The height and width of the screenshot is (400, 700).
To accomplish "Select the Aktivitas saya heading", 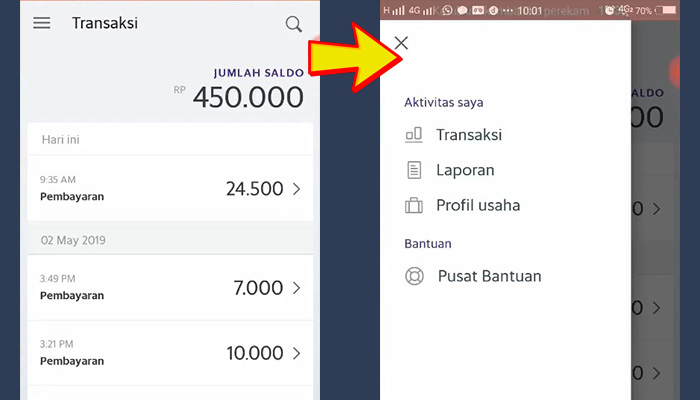I will point(444,102).
